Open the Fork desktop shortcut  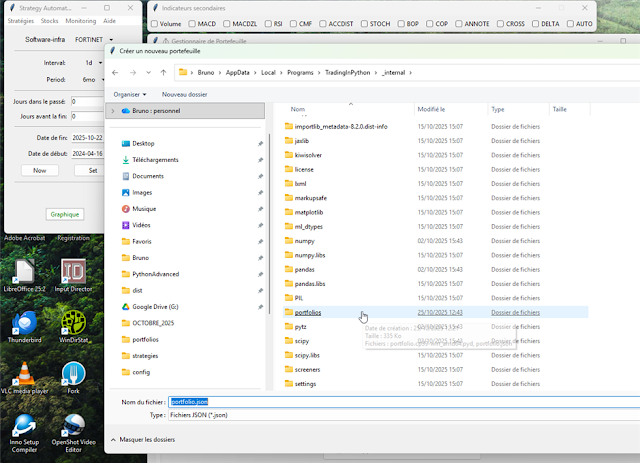[72, 375]
